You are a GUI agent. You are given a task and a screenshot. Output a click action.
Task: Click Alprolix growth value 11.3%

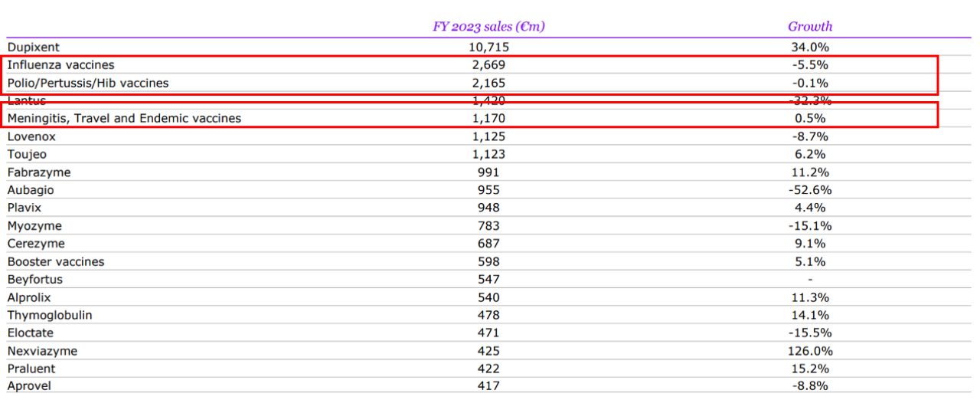pyautogui.click(x=810, y=297)
